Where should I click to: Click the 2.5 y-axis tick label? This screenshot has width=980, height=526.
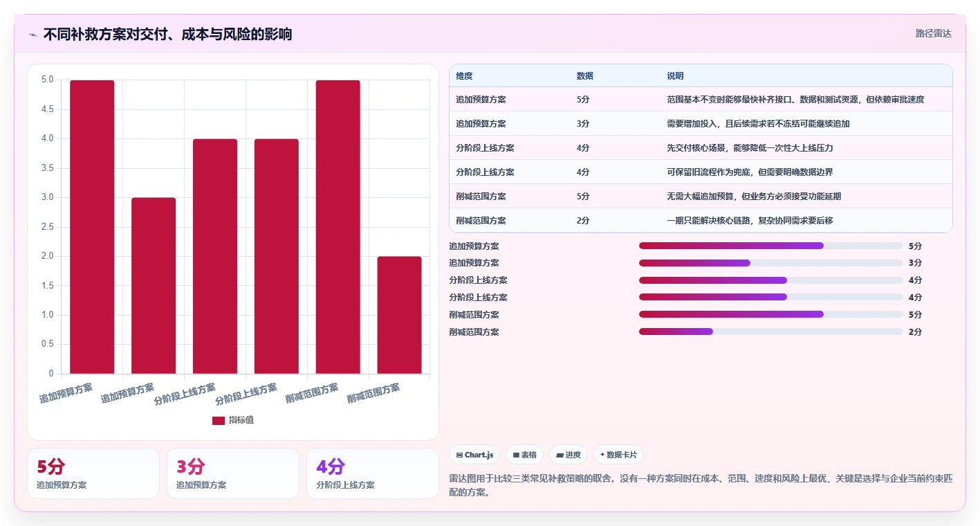tap(47, 227)
